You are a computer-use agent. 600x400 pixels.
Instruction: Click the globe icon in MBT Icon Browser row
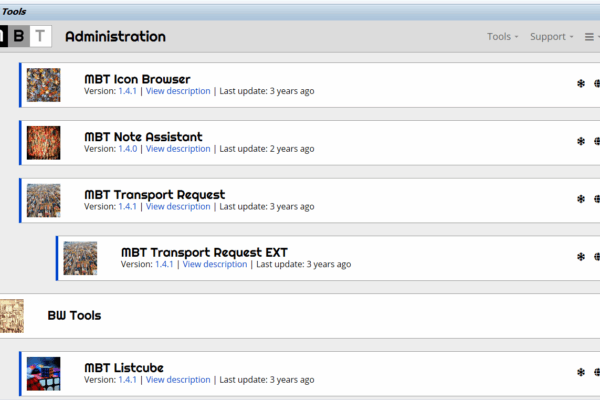click(597, 84)
